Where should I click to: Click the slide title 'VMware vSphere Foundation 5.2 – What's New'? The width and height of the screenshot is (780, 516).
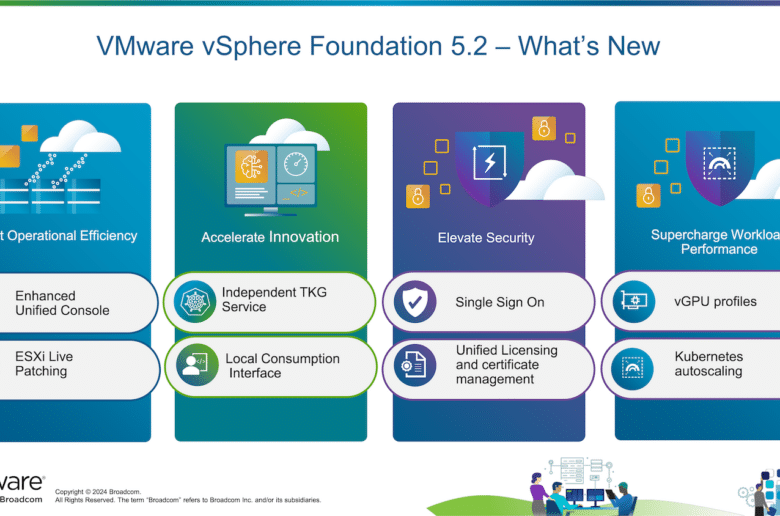click(378, 46)
